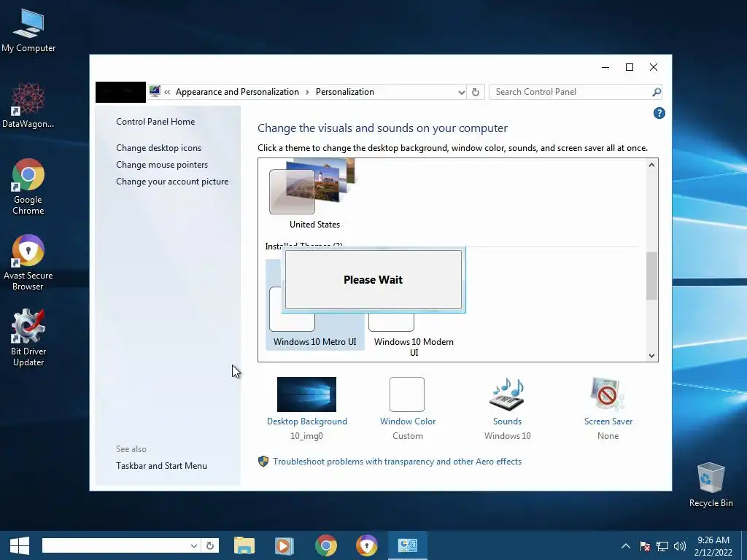Viewport: 747px width, 560px height.
Task: Click the Screen Saver link text
Action: pyautogui.click(x=608, y=421)
